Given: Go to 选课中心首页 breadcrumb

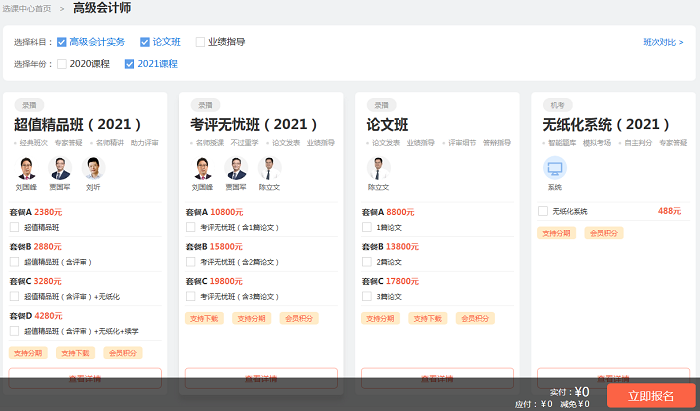Looking at the screenshot, I should 27,8.
